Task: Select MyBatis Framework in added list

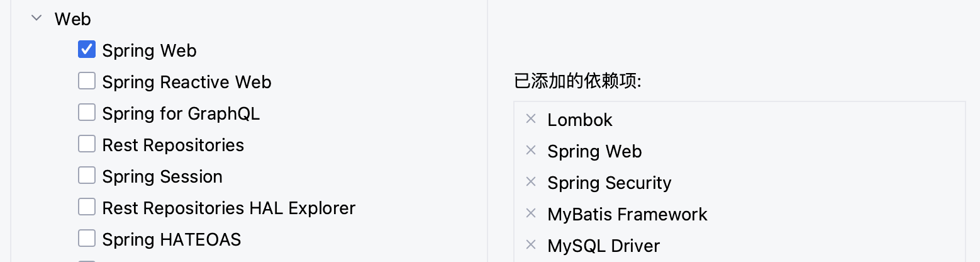Action: (627, 214)
